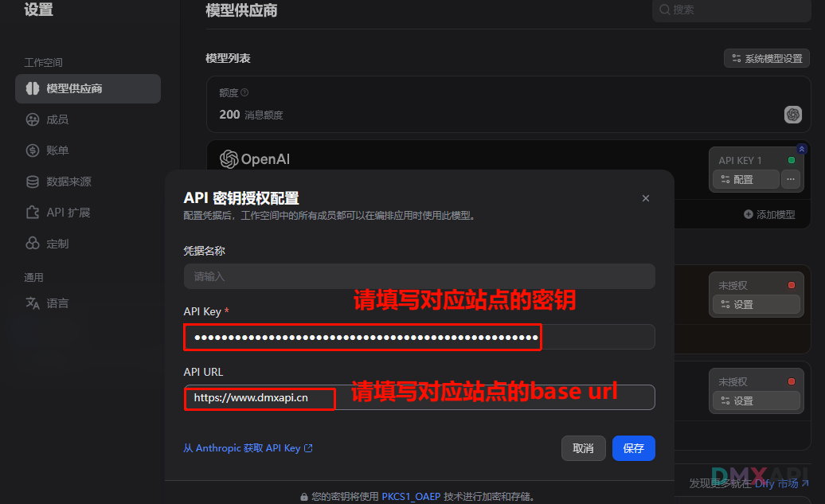Select the 模型供应商 sidebar tab

pos(88,88)
